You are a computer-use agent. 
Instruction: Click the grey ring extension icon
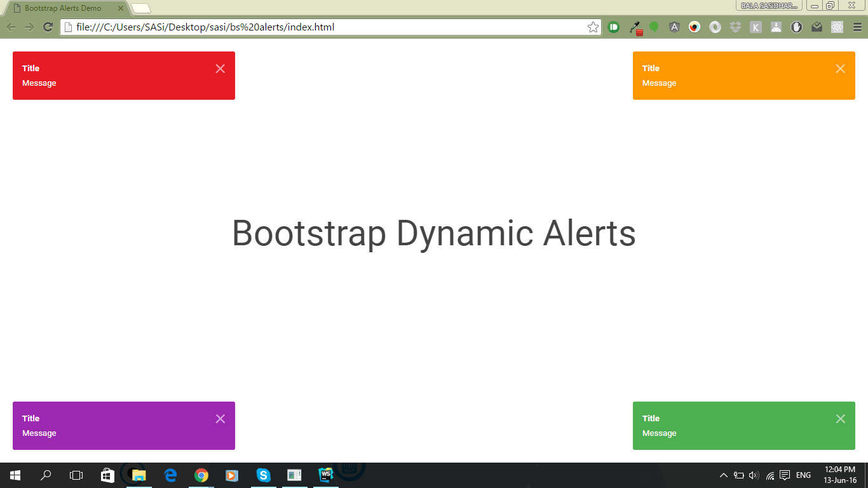[715, 27]
